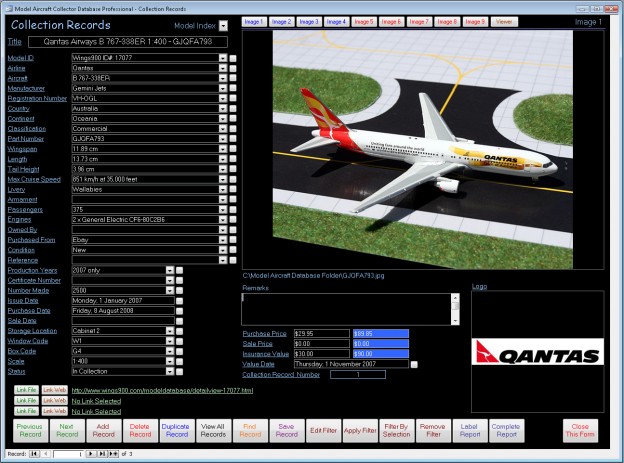Click the Duplicate Record button
The image size is (624, 463).
pos(177,430)
